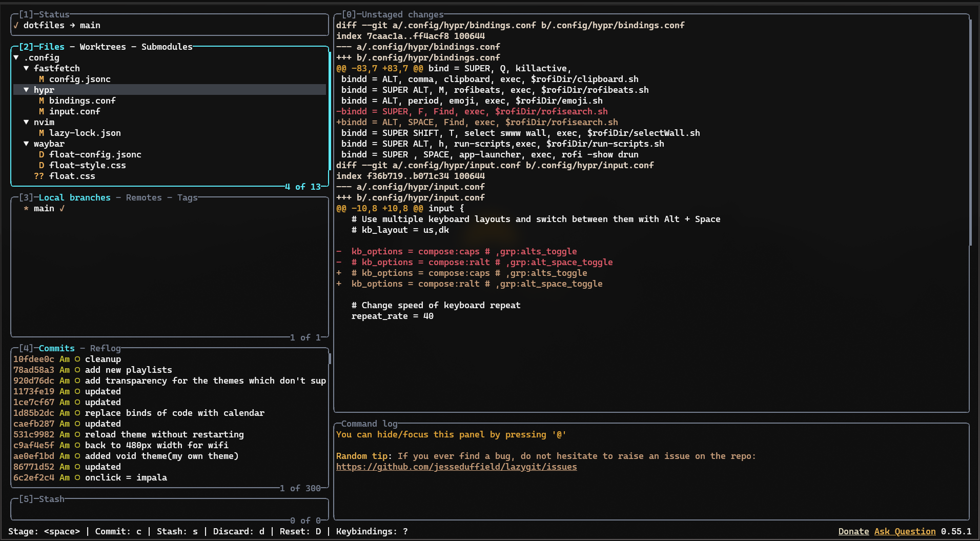Screen dimensions: 980x541
Task: Select bindings.conf file
Action: pos(83,101)
